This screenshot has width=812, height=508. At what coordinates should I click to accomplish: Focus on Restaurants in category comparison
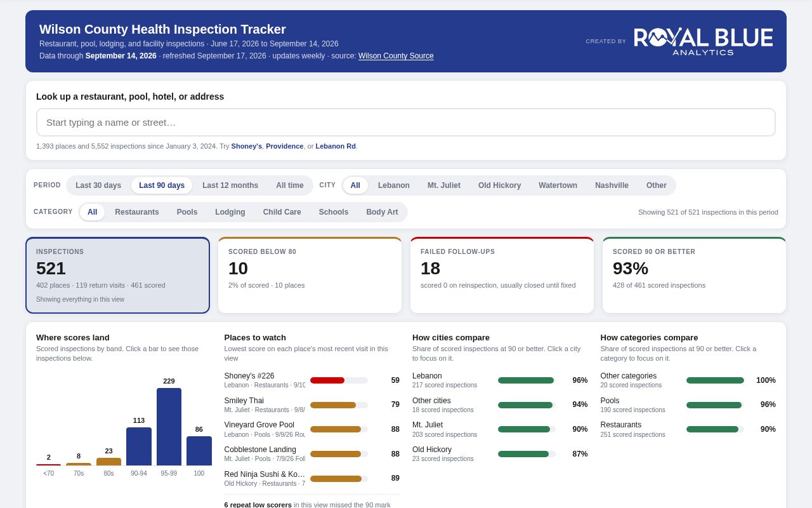pyautogui.click(x=688, y=429)
